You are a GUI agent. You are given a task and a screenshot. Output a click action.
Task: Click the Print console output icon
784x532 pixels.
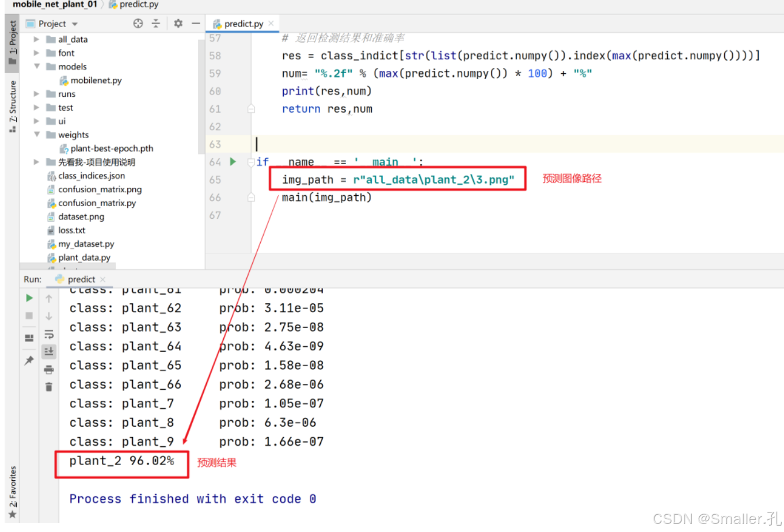pos(49,370)
